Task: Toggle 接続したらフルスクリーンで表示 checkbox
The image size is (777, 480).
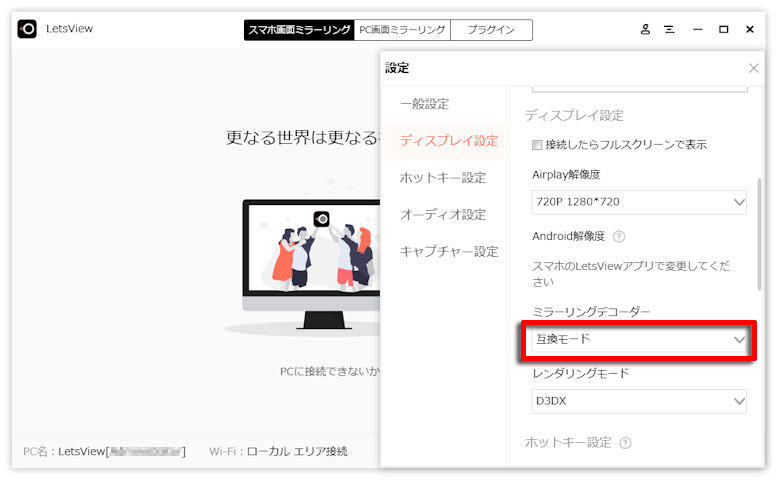Action: pos(537,145)
